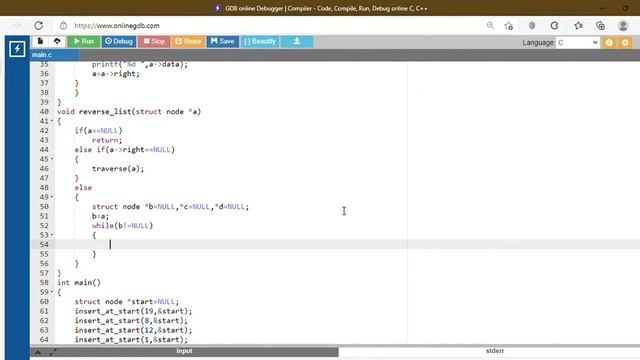Start the Debug session
Screen dimensions: 640x360
coord(119,41)
